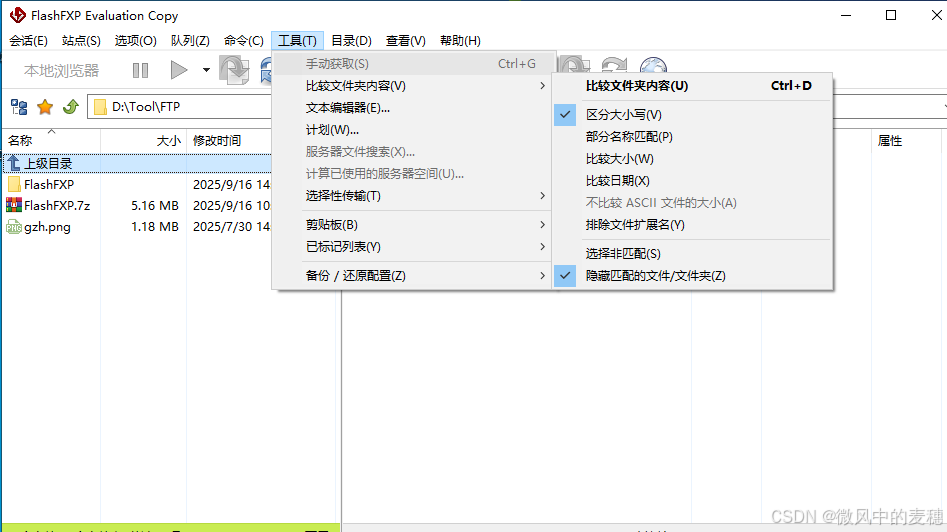Open the 队列(Z) menu

coord(190,40)
